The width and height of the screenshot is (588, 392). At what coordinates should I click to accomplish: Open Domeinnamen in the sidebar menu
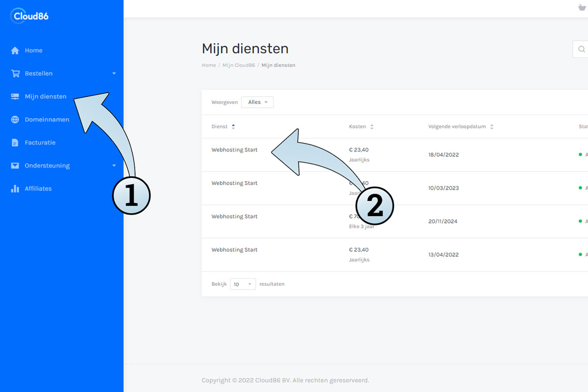tap(47, 120)
